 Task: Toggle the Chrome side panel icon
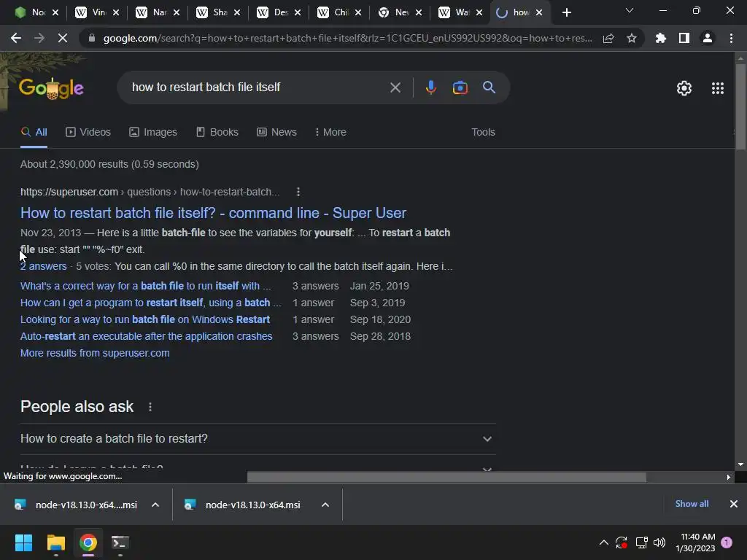point(684,38)
